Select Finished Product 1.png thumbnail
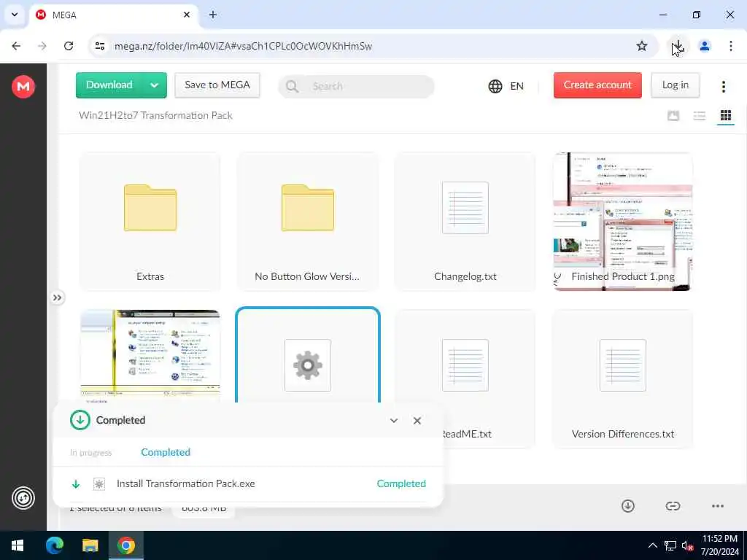This screenshot has width=747, height=560. tap(623, 222)
